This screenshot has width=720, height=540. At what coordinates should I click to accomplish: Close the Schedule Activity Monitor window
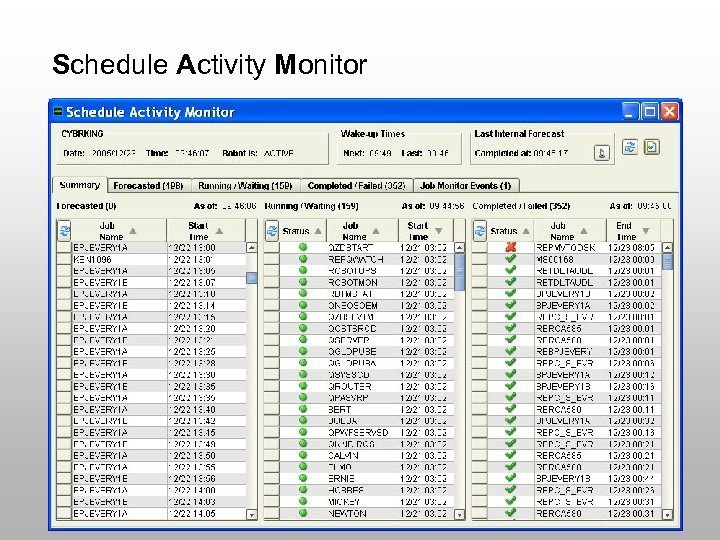click(x=670, y=111)
